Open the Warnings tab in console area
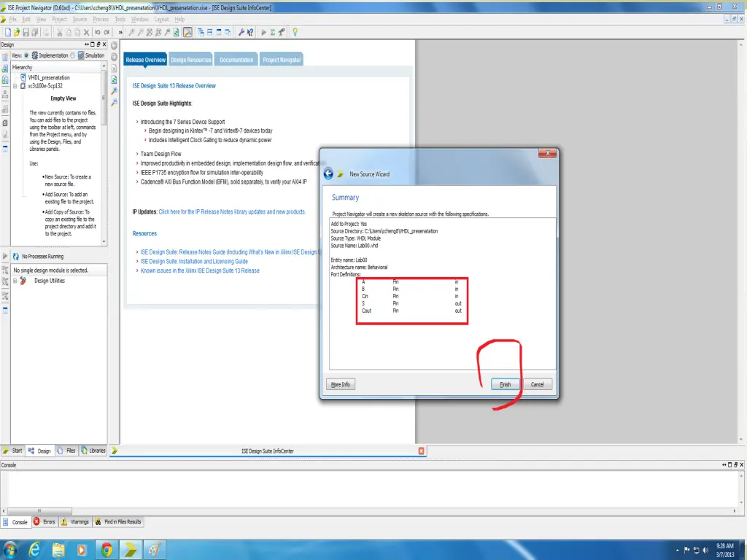Image resolution: width=747 pixels, height=560 pixels. [x=75, y=522]
